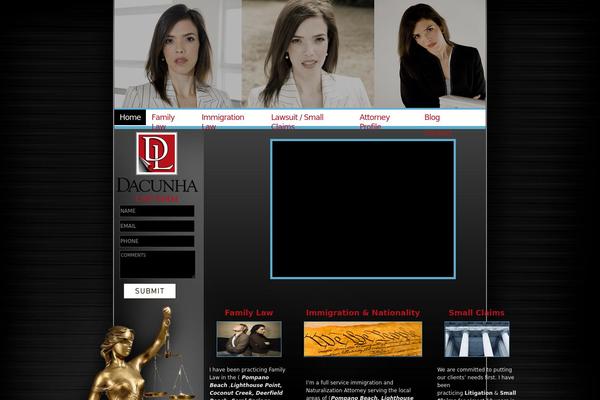Click the DL Dacunha logo

pyautogui.click(x=157, y=153)
